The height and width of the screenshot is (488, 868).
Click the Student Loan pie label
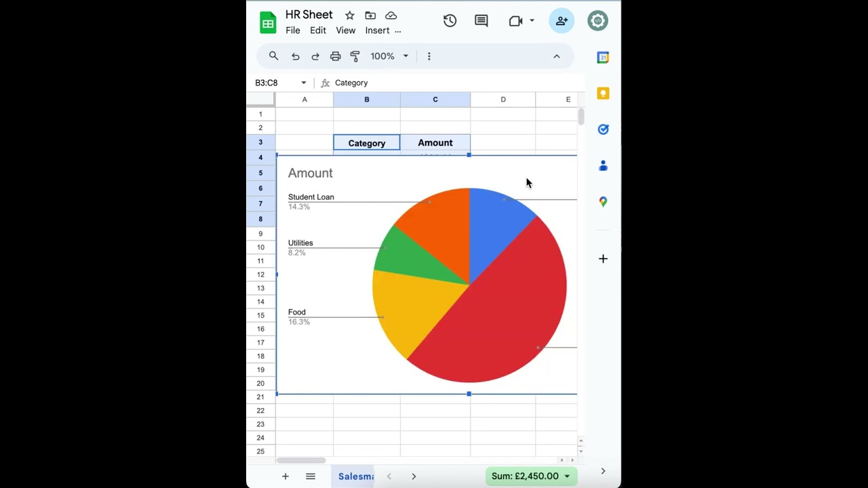coord(311,197)
